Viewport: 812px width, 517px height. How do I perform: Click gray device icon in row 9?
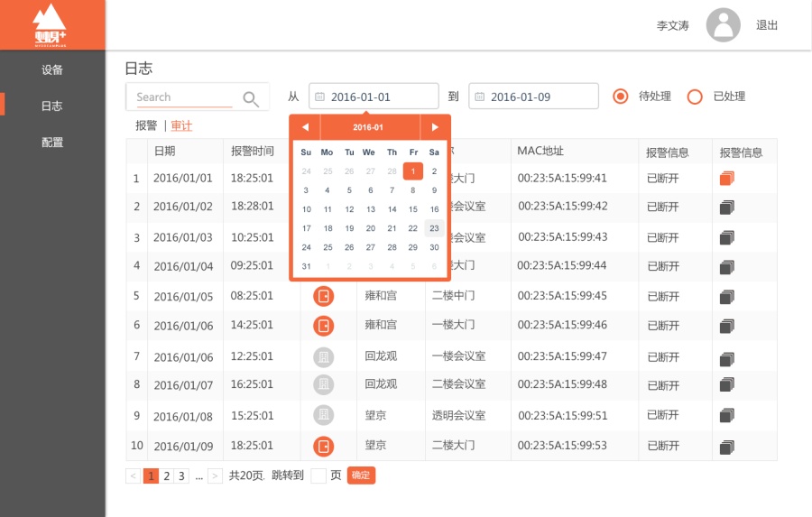click(x=324, y=415)
